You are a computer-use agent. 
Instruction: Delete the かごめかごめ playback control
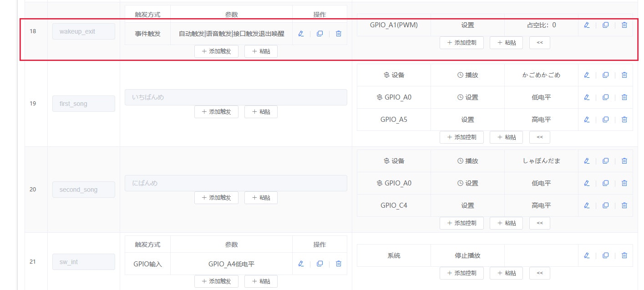point(624,75)
